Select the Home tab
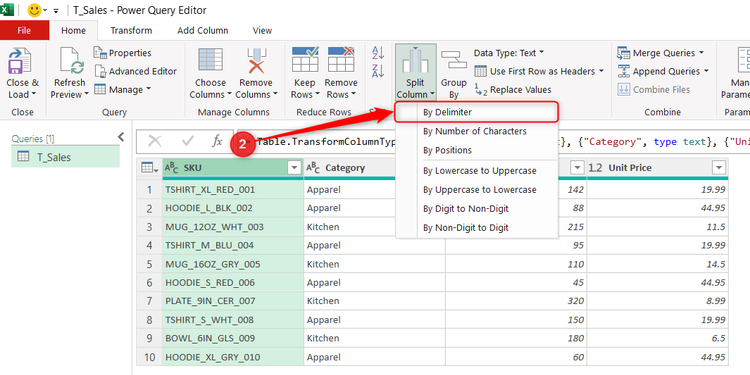 pyautogui.click(x=74, y=31)
